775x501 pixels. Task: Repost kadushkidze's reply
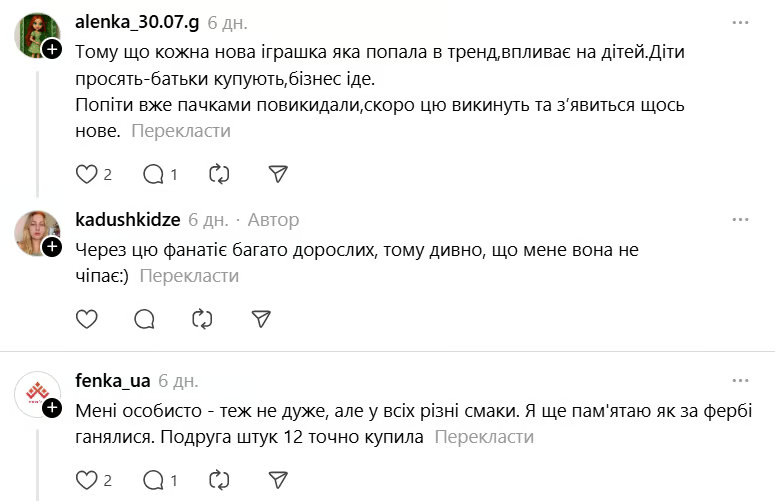[x=202, y=319]
